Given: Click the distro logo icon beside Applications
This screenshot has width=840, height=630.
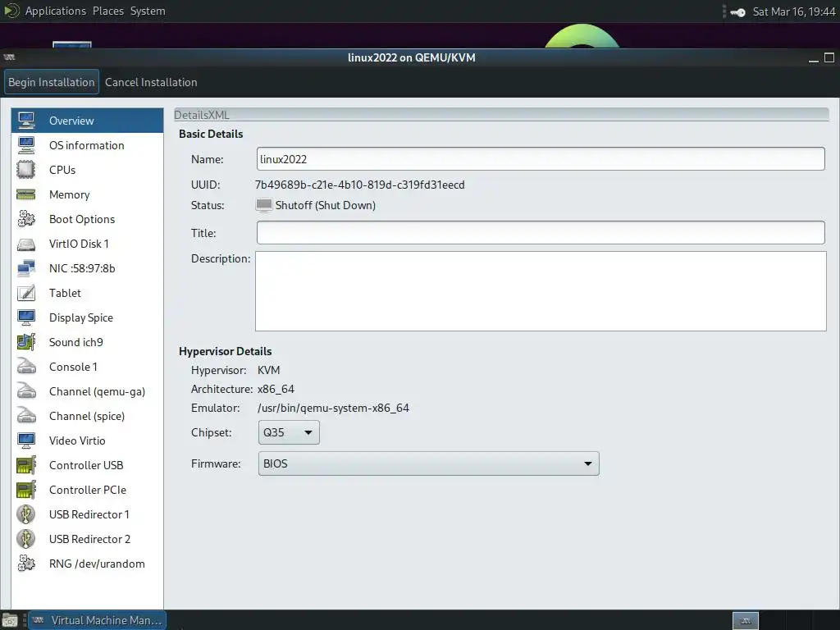Looking at the screenshot, I should [11, 11].
